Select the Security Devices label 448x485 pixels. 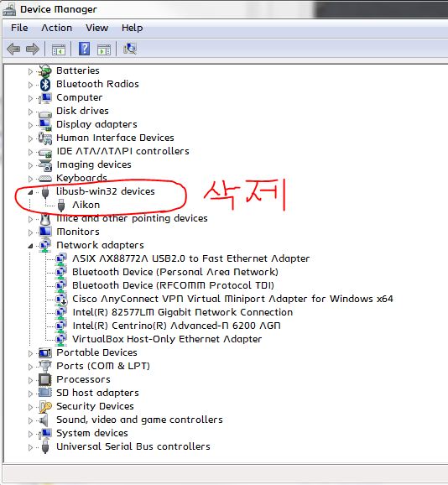pos(95,406)
